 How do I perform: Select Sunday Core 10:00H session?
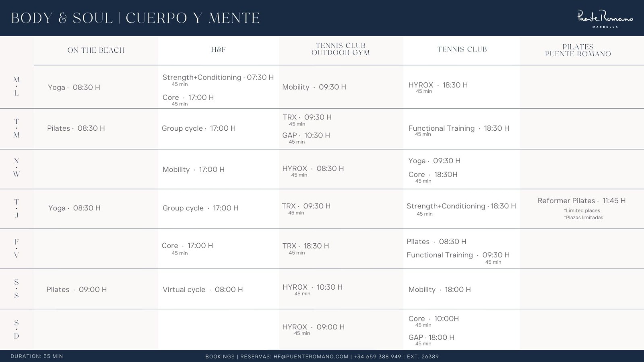(x=433, y=319)
